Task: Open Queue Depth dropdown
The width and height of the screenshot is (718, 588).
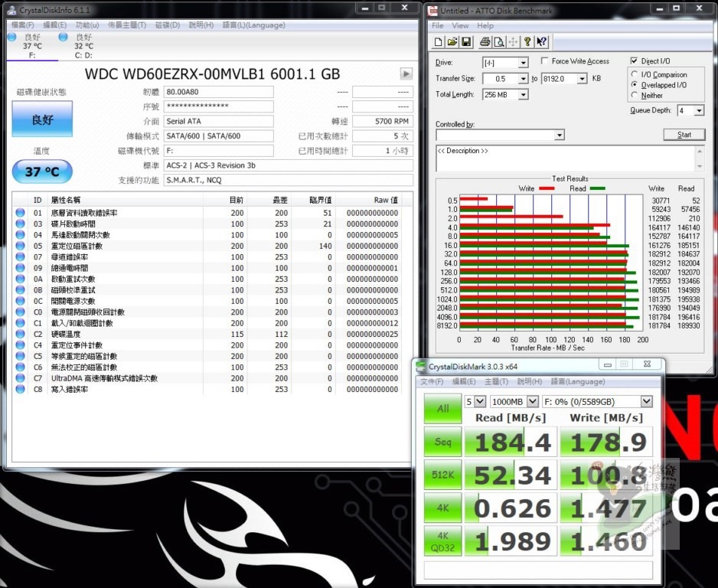Action: click(x=699, y=110)
